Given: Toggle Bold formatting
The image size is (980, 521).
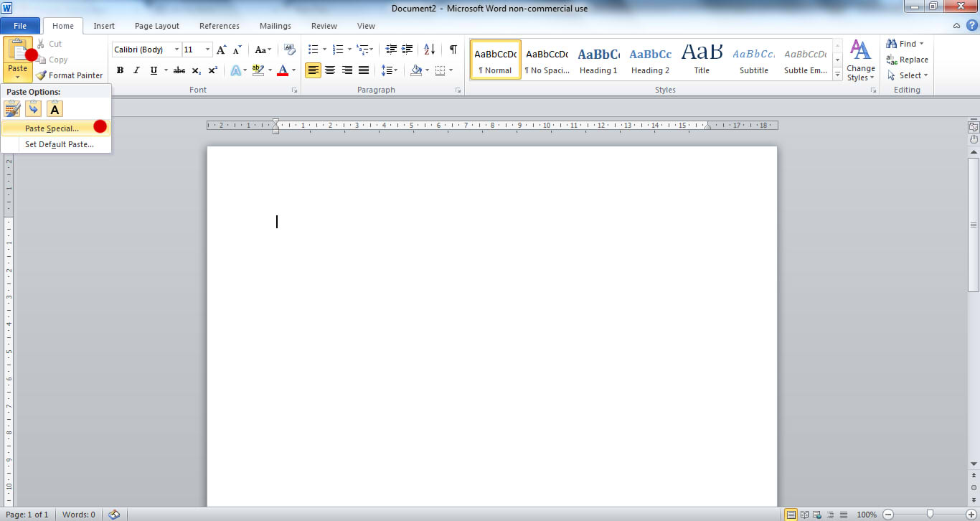Looking at the screenshot, I should [x=120, y=71].
